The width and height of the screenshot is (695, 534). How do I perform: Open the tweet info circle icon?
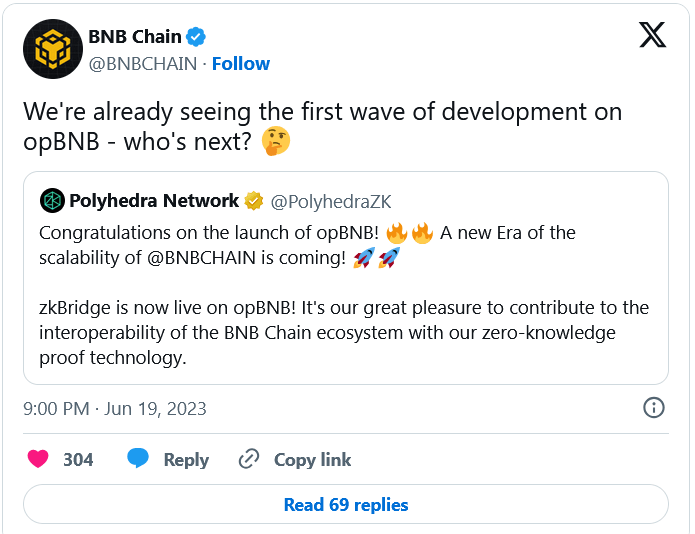(654, 407)
